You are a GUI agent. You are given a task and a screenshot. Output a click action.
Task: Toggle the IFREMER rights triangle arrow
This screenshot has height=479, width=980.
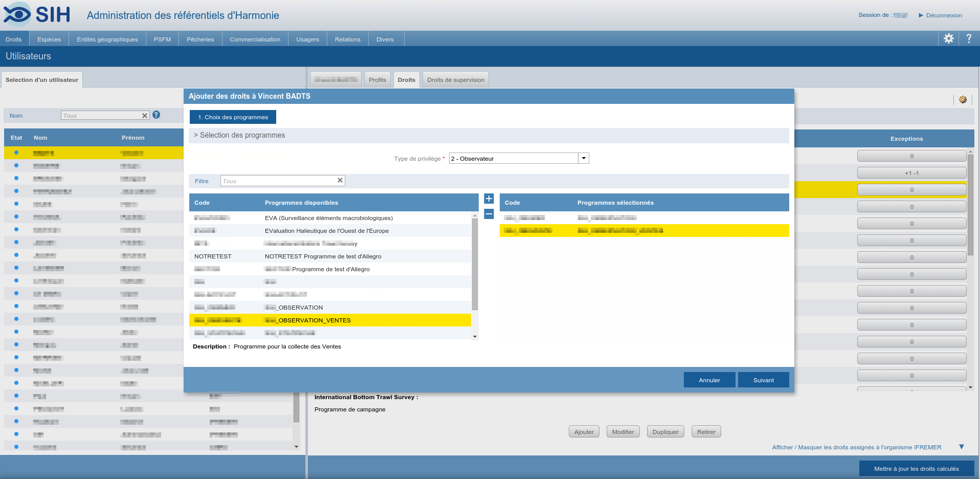coord(962,447)
